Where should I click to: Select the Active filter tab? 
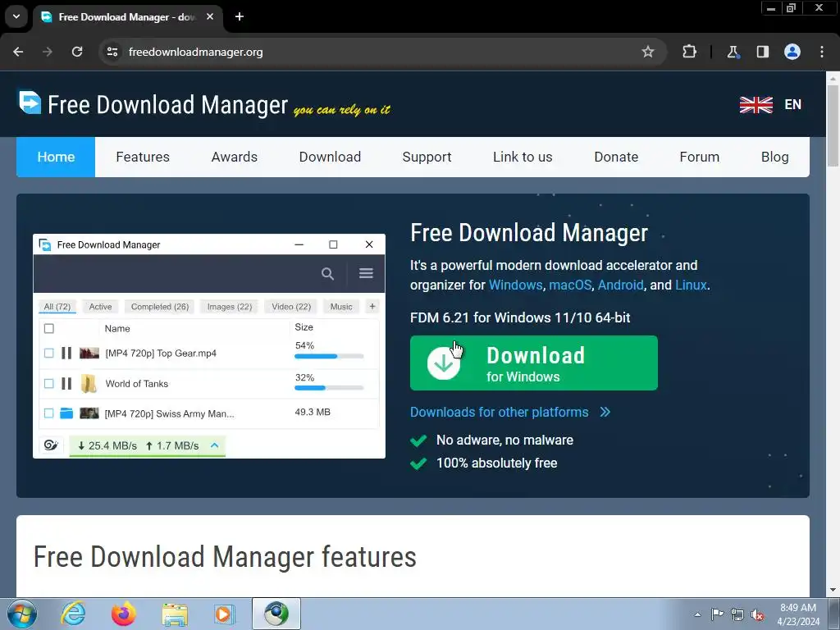(100, 307)
